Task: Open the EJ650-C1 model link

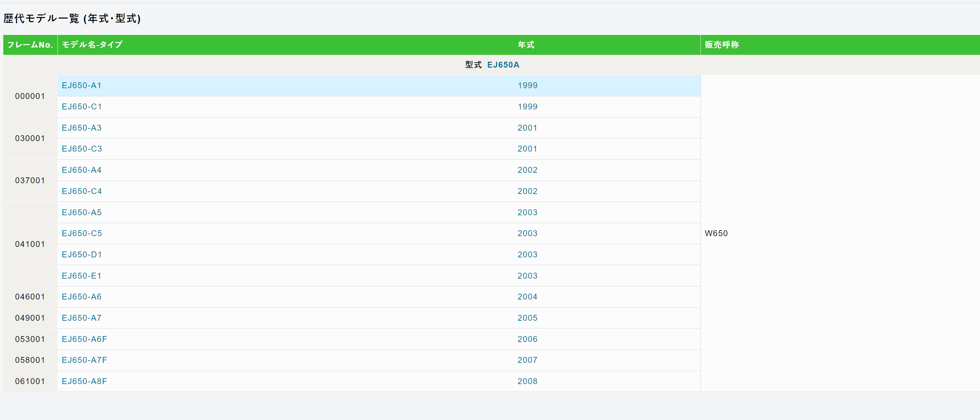Action: [82, 107]
